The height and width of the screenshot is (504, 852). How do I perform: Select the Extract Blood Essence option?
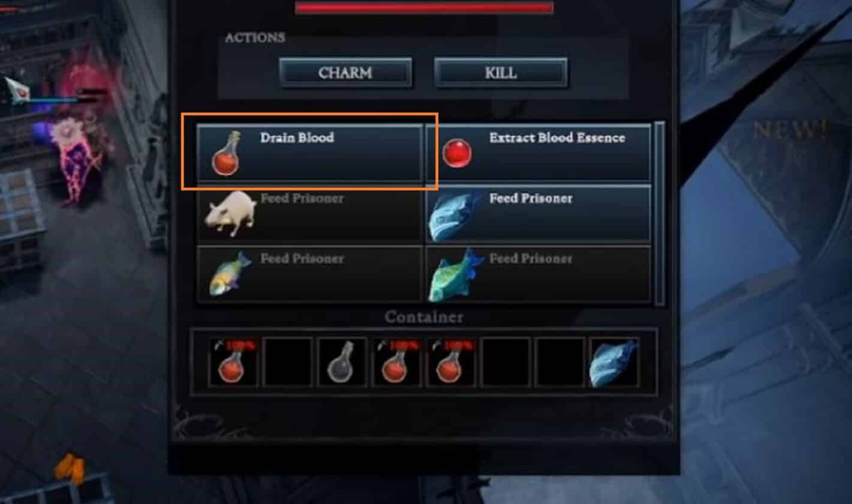coord(538,153)
